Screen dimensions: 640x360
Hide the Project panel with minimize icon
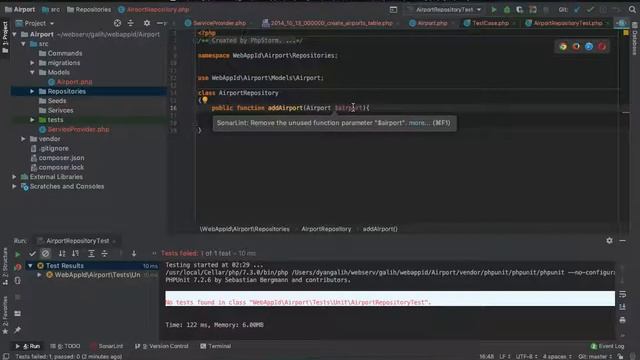(x=160, y=23)
